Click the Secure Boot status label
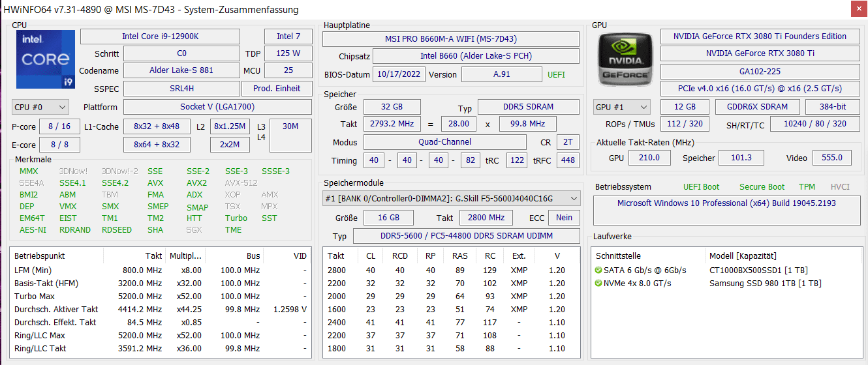The width and height of the screenshot is (868, 365). pos(762,187)
